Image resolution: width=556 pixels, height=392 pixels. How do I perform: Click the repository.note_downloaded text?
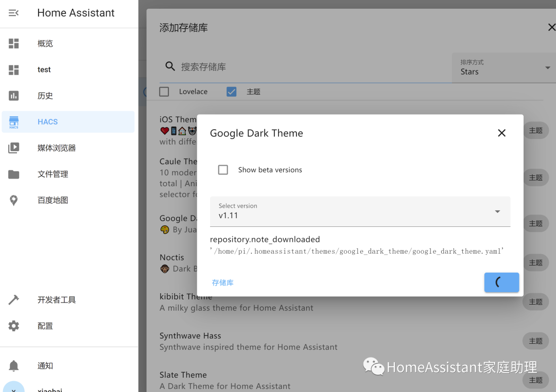tap(265, 240)
